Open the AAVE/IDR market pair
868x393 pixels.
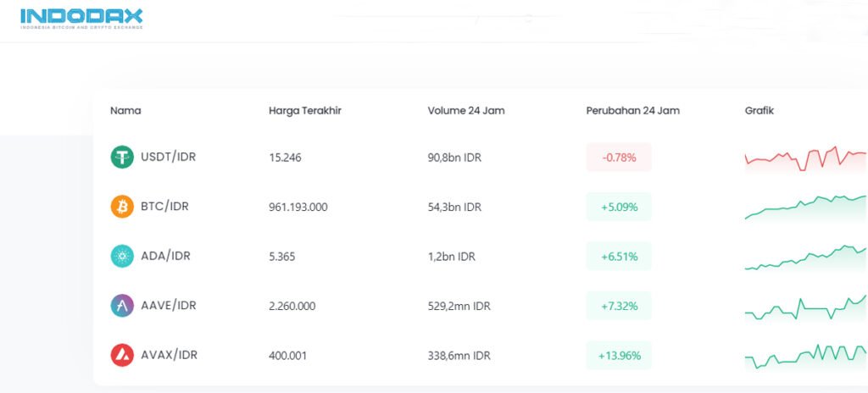[169, 306]
